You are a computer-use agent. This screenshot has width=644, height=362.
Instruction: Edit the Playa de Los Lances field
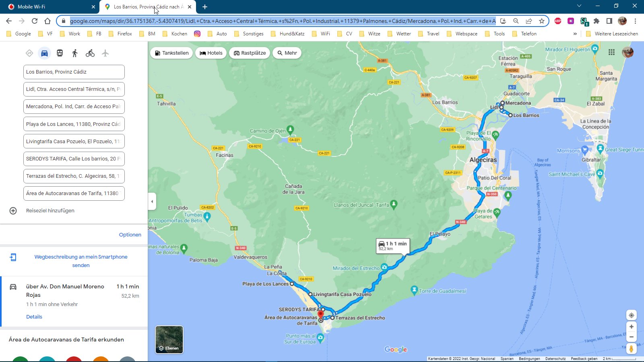[74, 124]
